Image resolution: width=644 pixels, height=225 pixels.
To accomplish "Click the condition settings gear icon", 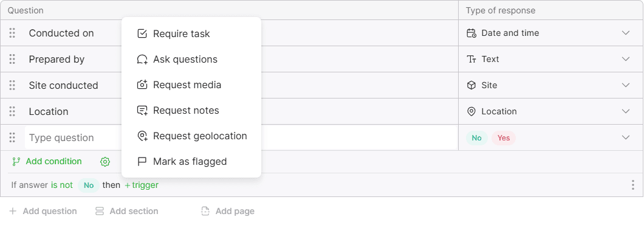I will pyautogui.click(x=105, y=162).
